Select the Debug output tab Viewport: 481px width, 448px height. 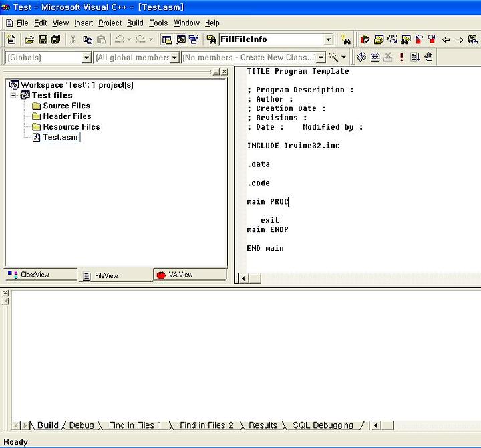pos(82,425)
